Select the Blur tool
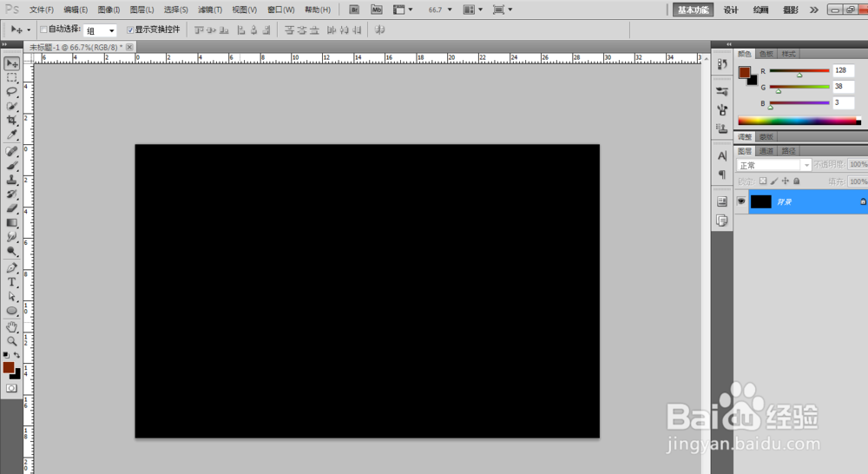Viewport: 868px width, 474px height. tap(11, 237)
